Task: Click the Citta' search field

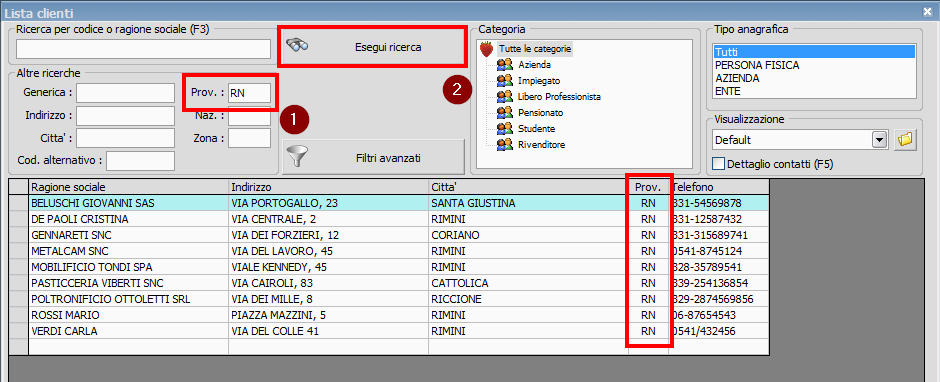Action: tap(125, 138)
